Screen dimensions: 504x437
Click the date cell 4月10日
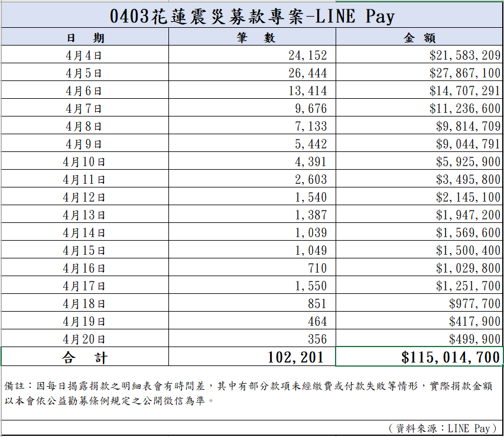click(x=85, y=161)
